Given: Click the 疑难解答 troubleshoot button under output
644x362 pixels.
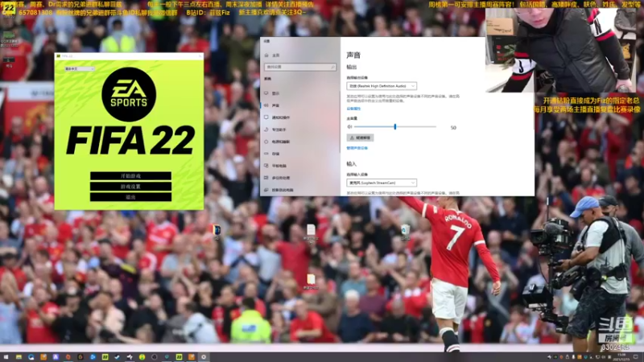Looking at the screenshot, I should pos(360,138).
